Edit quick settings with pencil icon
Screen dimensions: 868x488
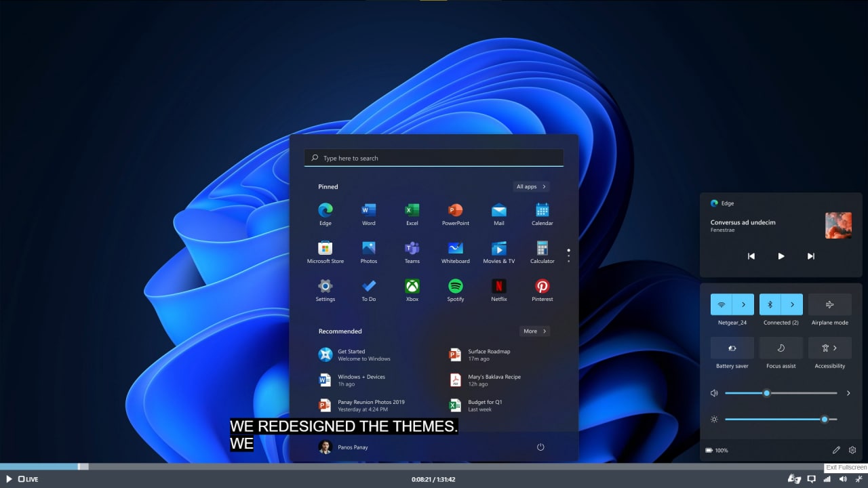click(x=836, y=450)
